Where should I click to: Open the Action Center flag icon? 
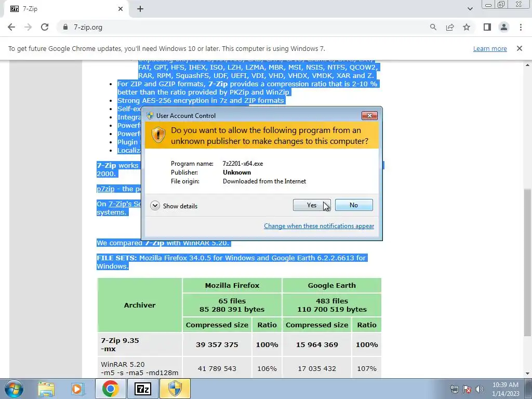[467, 389]
